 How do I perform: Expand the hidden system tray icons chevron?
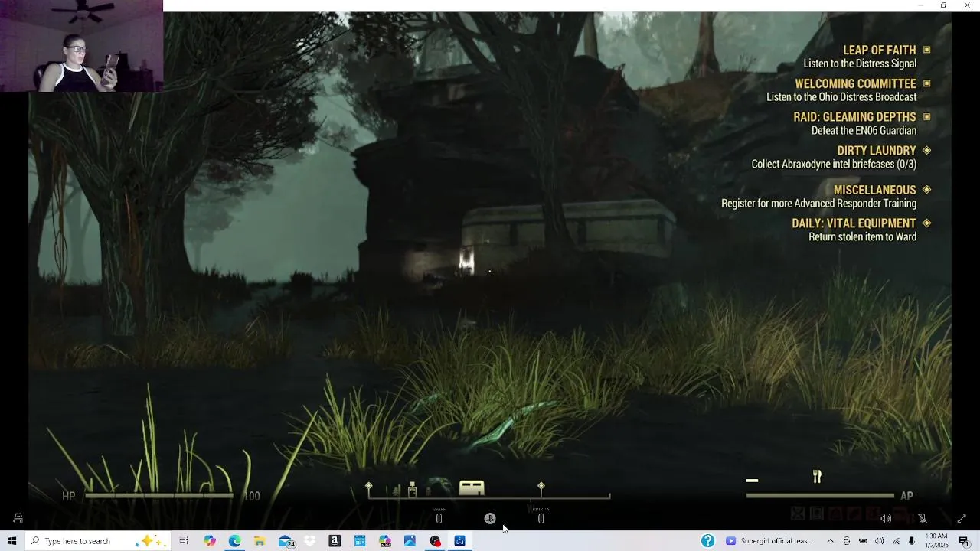pos(830,541)
